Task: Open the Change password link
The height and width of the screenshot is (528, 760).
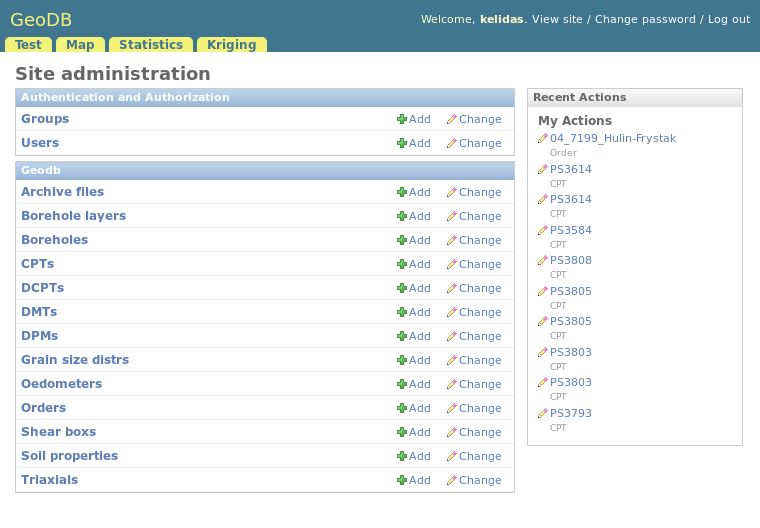Action: 645,19
